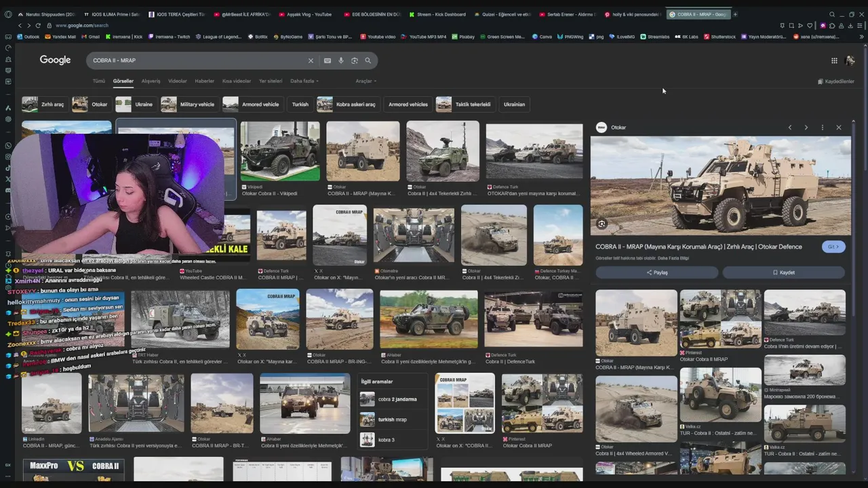Viewport: 868px width, 488px height.
Task: Open the Videolar tab
Action: coord(178,81)
